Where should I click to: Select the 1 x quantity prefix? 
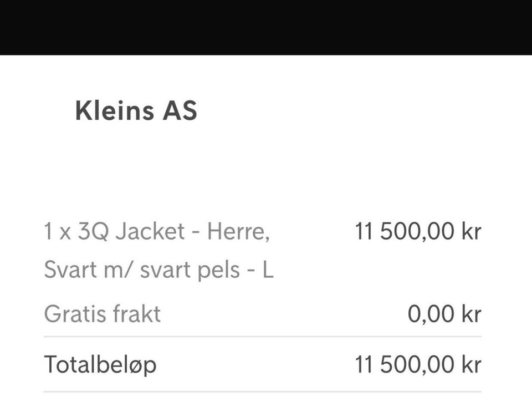pyautogui.click(x=57, y=232)
